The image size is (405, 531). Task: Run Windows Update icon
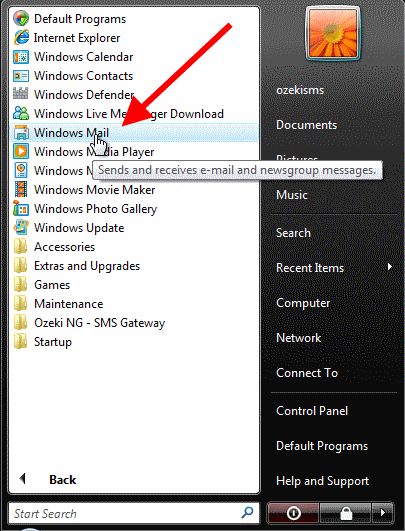tap(21, 227)
